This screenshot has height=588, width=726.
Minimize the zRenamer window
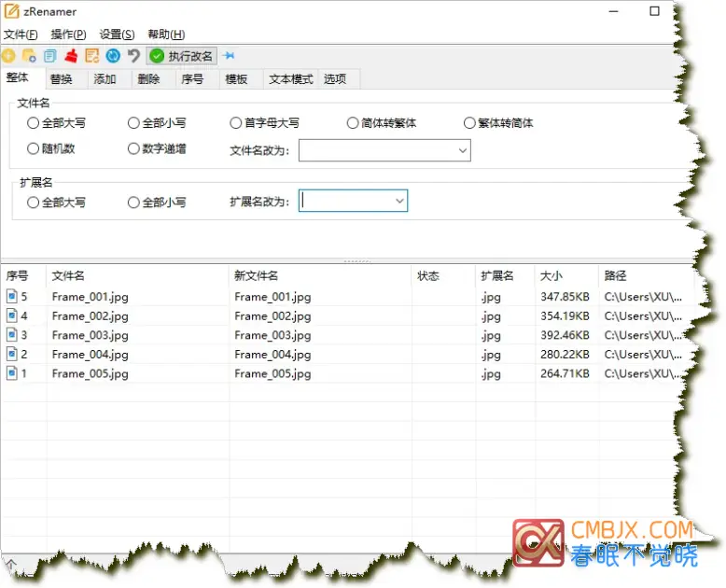(x=613, y=11)
